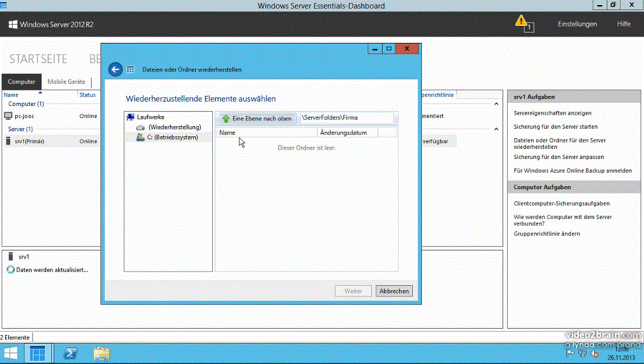
Task: Click Sicherung für den Server anpassen
Action: [x=559, y=156]
